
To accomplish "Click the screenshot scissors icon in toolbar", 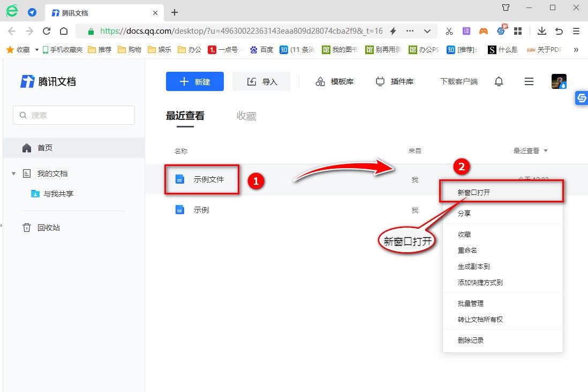I will (x=449, y=31).
